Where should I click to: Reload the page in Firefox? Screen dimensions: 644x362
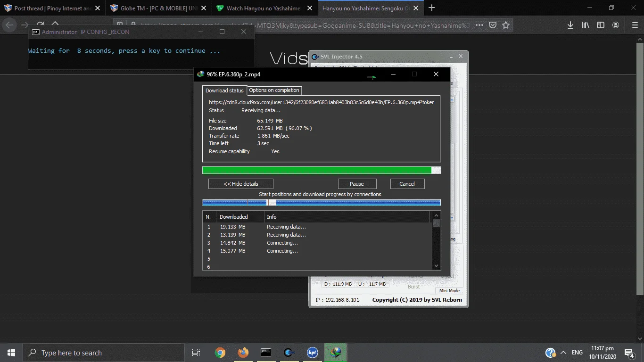point(40,25)
